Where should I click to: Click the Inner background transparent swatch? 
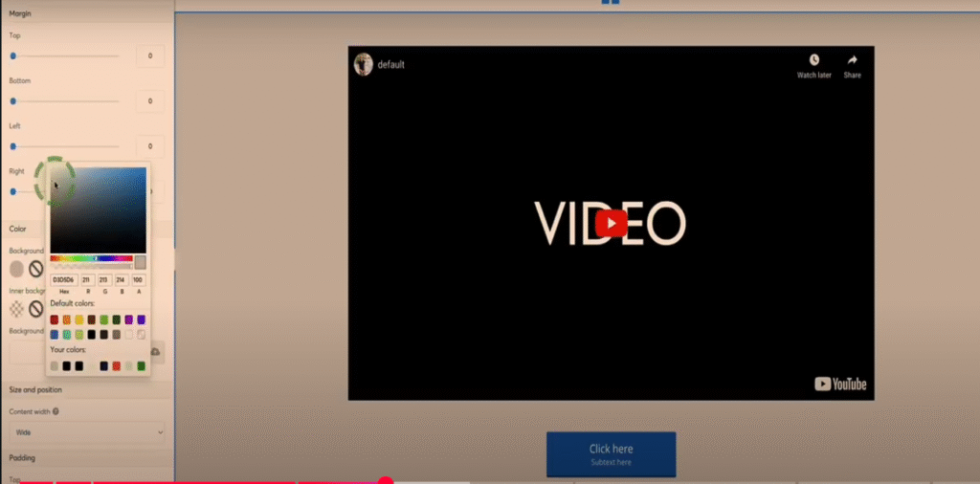click(x=17, y=309)
